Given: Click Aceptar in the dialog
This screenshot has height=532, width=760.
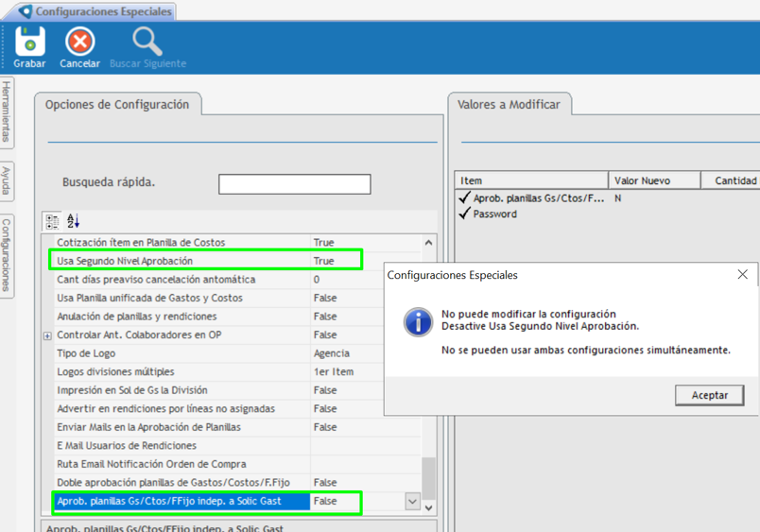Looking at the screenshot, I should [710, 395].
